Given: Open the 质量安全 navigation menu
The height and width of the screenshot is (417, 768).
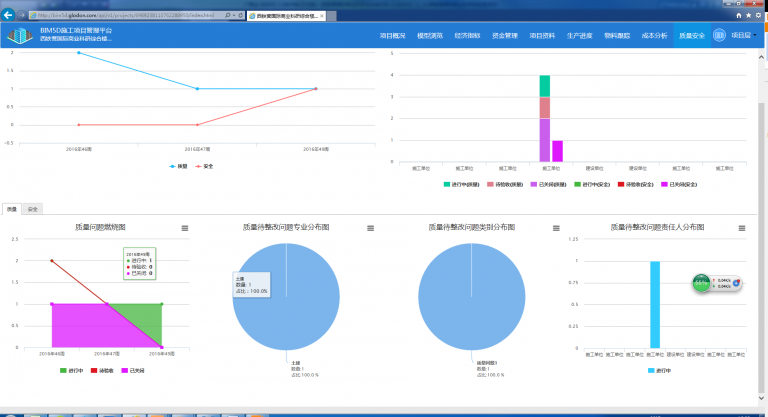Looking at the screenshot, I should pos(692,36).
